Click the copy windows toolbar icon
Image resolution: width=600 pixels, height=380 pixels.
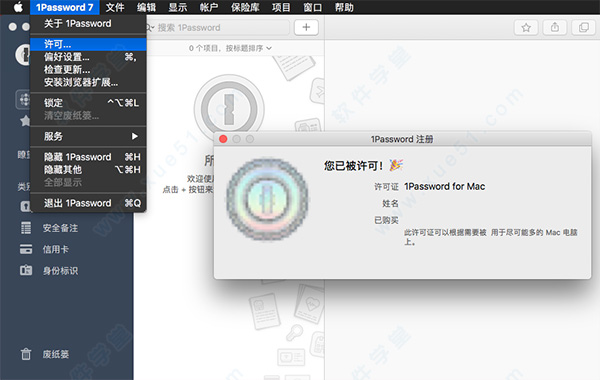click(584, 28)
